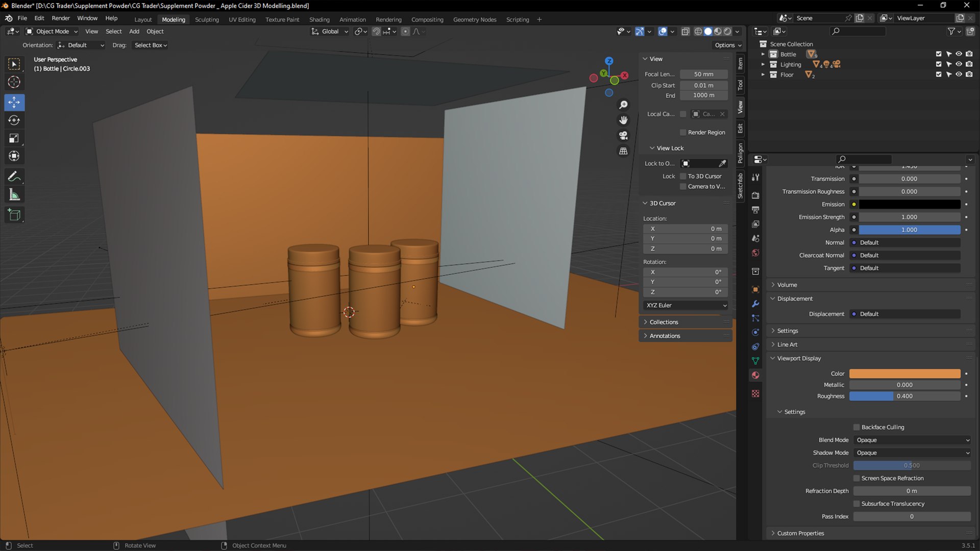The height and width of the screenshot is (551, 980).
Task: Activate the Rotate tool
Action: (x=14, y=120)
